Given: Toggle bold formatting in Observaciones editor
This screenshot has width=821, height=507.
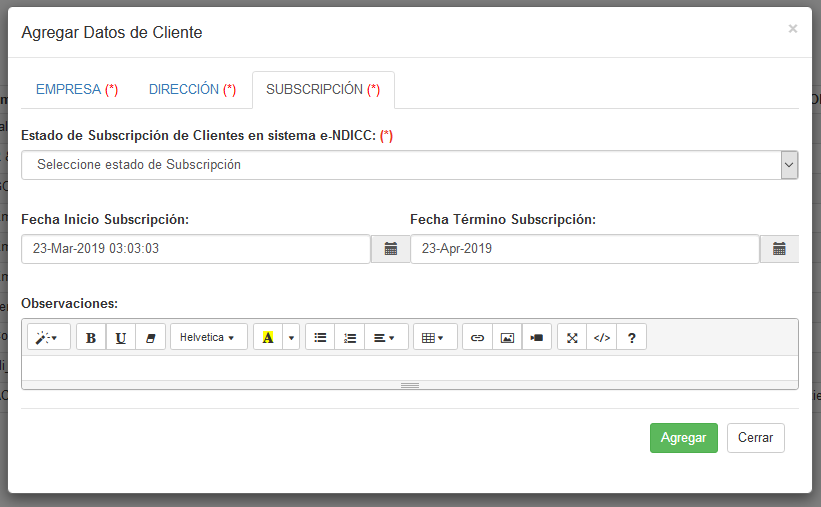Looking at the screenshot, I should tap(91, 338).
